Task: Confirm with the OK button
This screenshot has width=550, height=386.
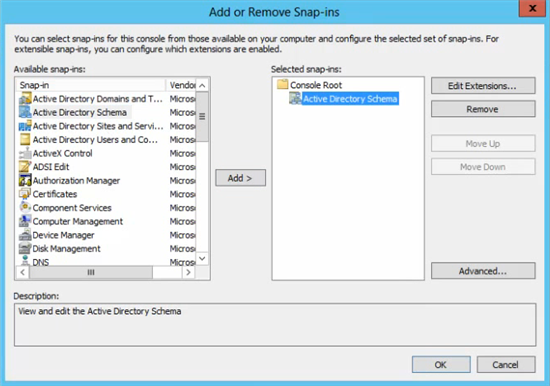Action: [441, 365]
